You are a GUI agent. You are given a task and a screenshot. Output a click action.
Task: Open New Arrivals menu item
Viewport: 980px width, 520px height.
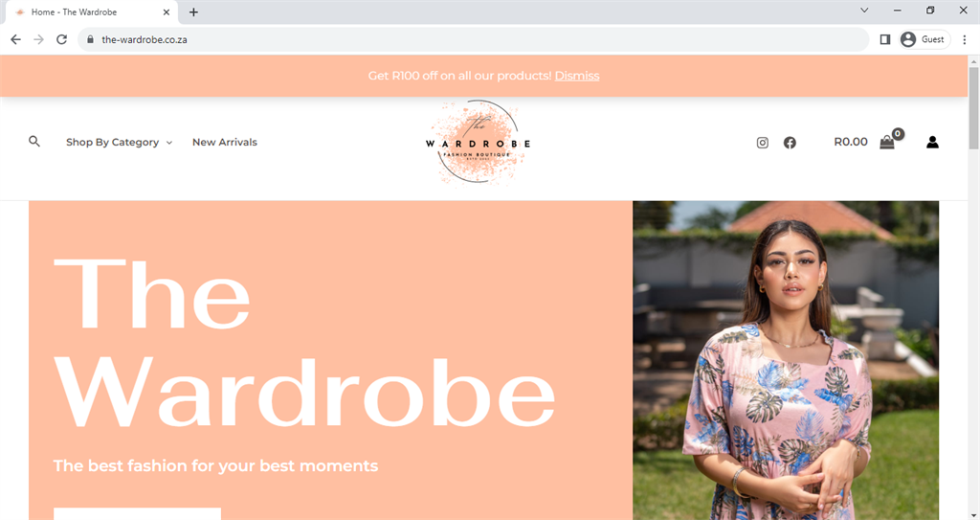tap(224, 142)
